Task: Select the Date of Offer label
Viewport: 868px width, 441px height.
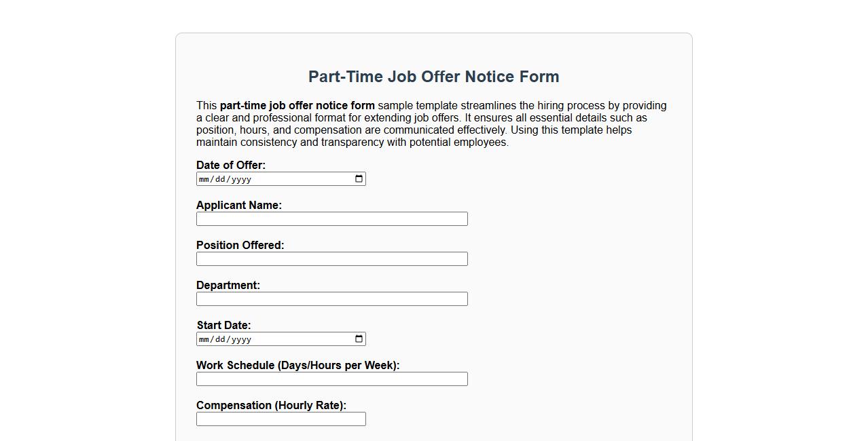Action: click(x=230, y=165)
